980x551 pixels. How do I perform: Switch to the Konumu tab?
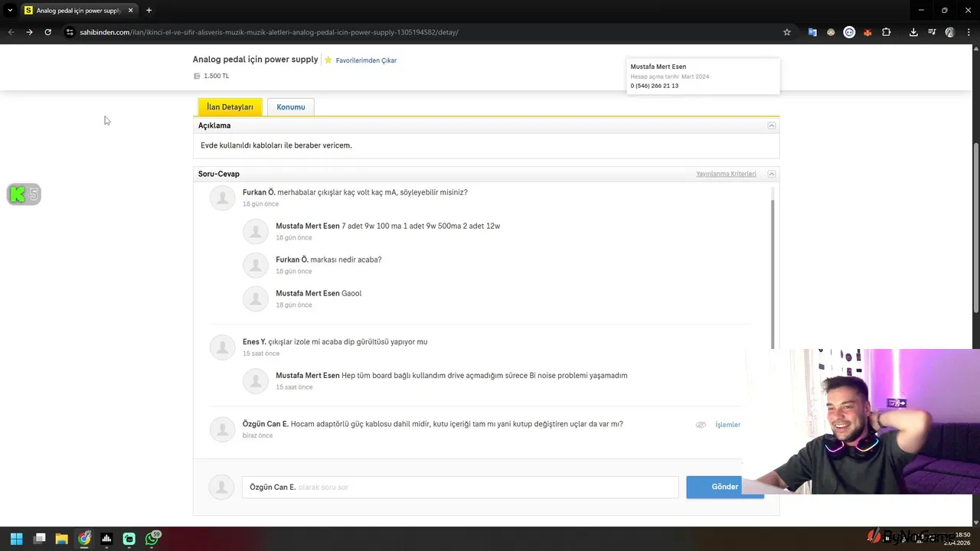coord(291,107)
